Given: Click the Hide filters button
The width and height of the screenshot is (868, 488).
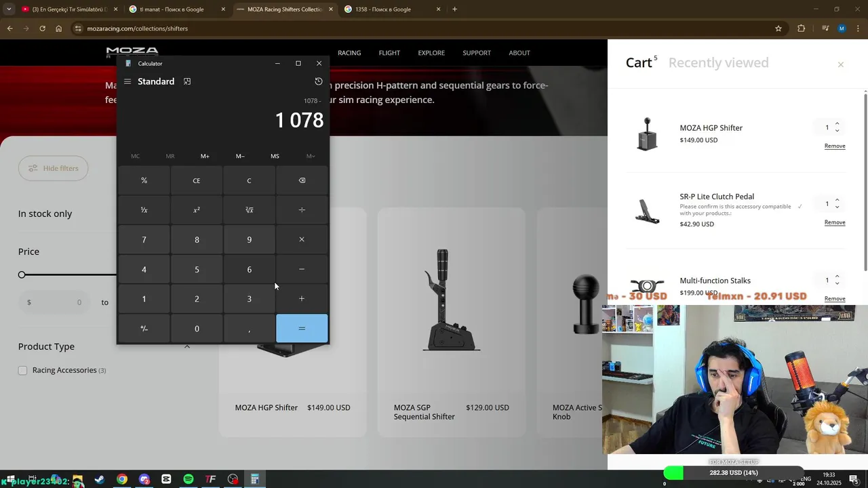Looking at the screenshot, I should (x=53, y=168).
